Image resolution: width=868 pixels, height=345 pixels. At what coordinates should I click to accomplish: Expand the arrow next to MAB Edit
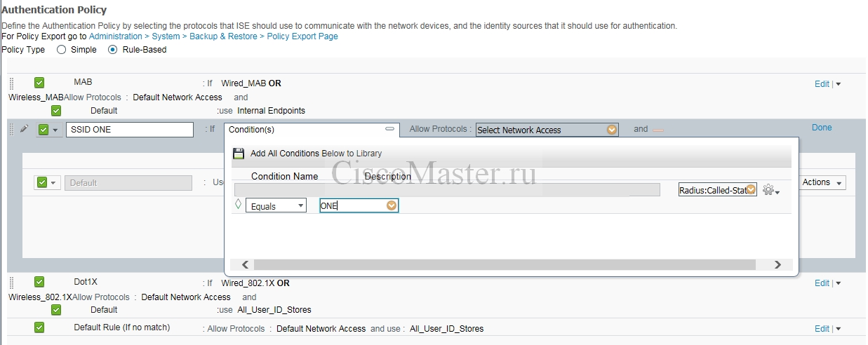[x=838, y=84]
